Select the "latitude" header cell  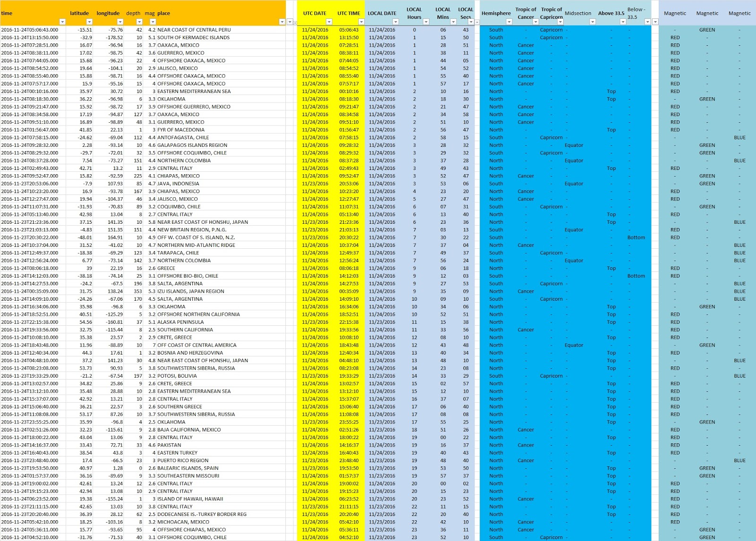click(79, 13)
